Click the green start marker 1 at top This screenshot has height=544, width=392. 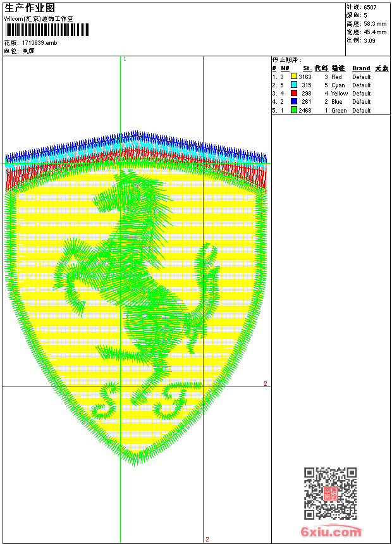pos(125,59)
